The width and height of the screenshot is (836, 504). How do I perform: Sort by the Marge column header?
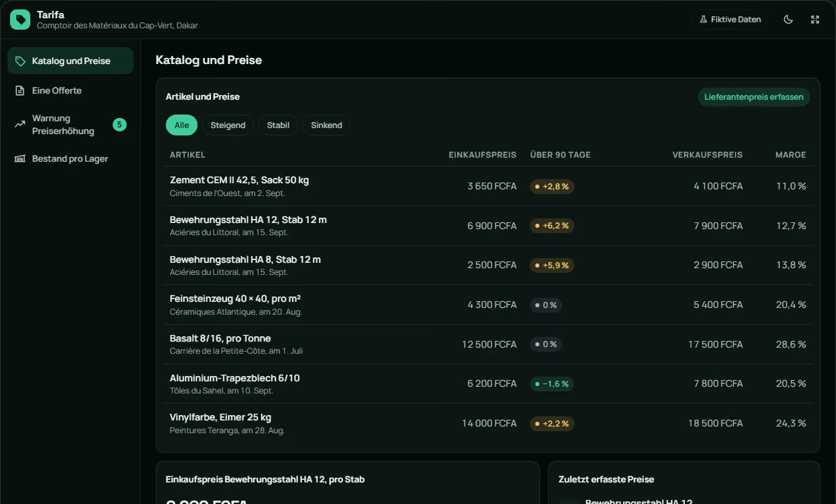tap(790, 155)
